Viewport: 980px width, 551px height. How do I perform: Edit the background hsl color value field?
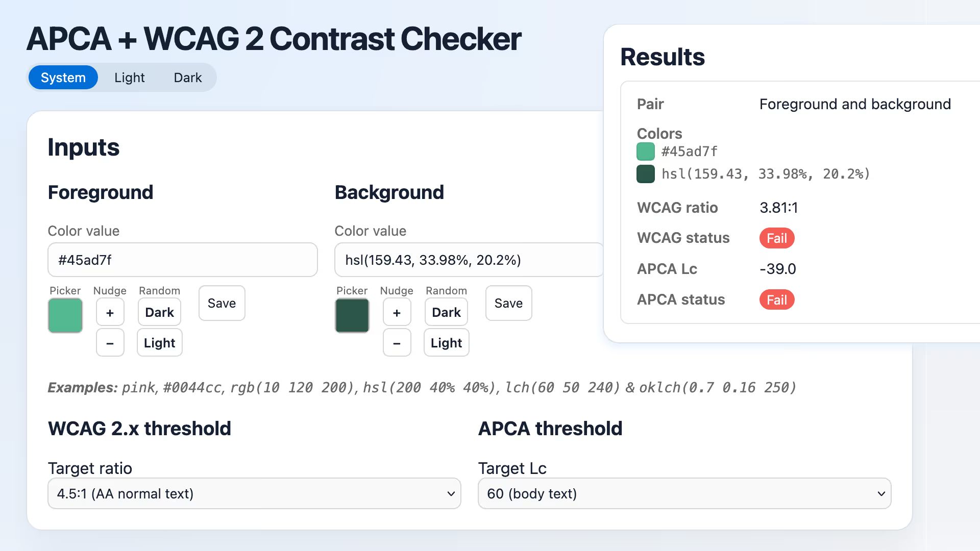coord(469,260)
